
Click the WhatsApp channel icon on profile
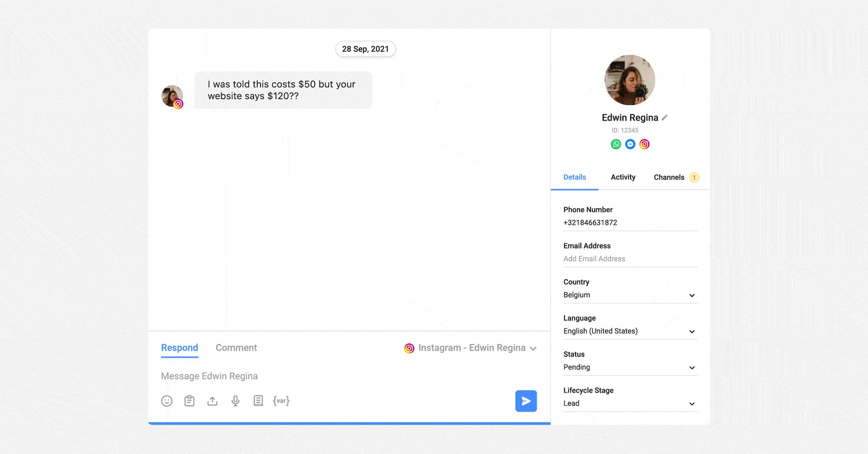[615, 144]
